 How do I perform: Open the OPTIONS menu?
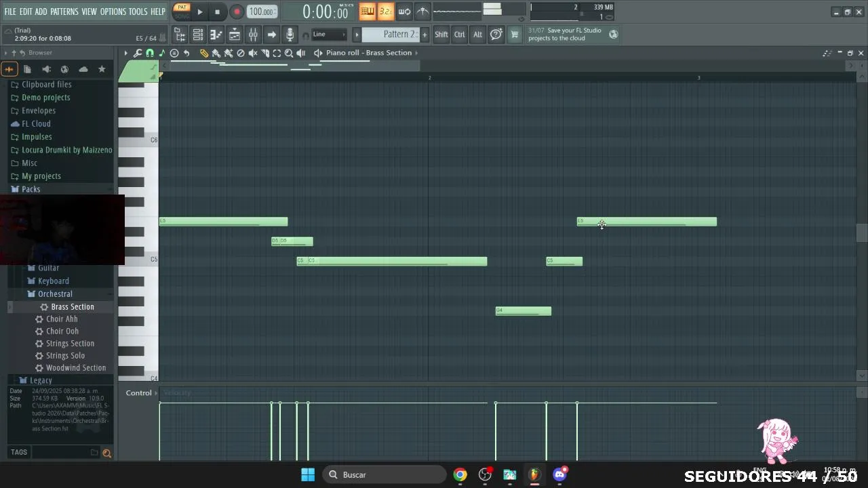(113, 12)
